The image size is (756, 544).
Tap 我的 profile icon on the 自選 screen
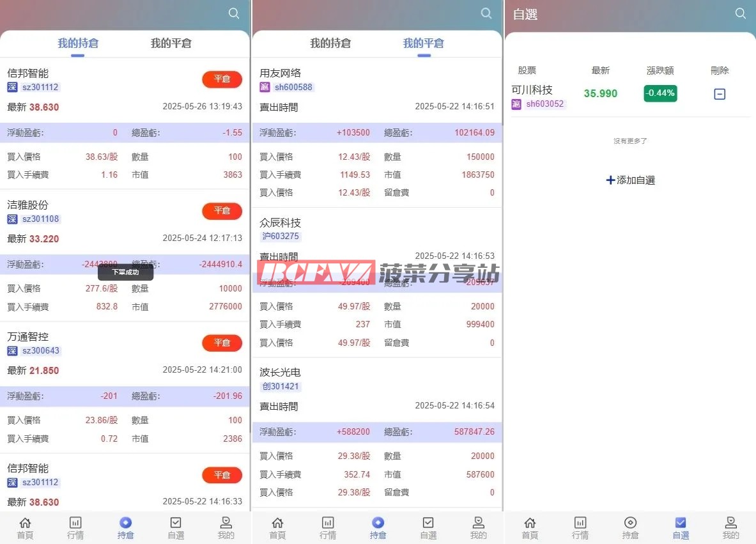point(730,527)
